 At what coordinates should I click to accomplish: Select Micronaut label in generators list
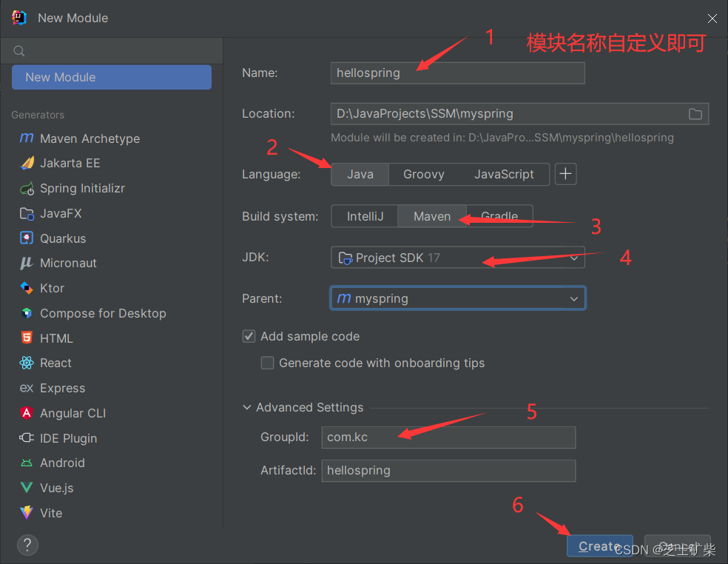pyautogui.click(x=68, y=263)
